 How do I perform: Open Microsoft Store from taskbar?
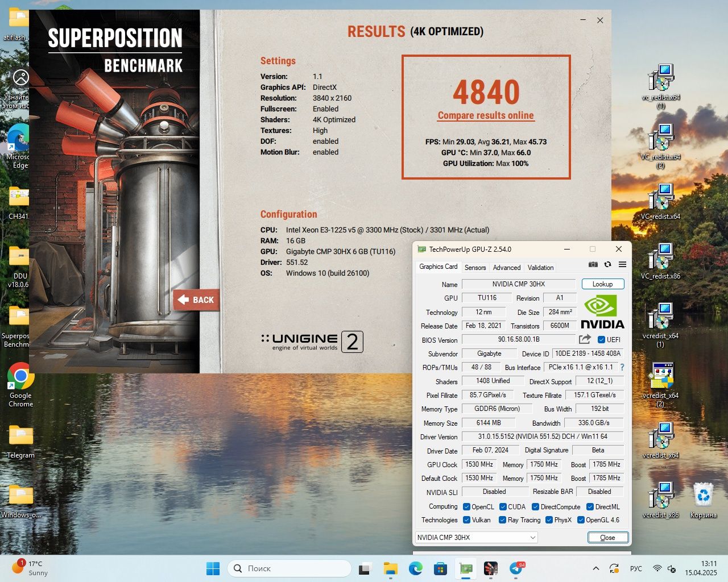(440, 568)
